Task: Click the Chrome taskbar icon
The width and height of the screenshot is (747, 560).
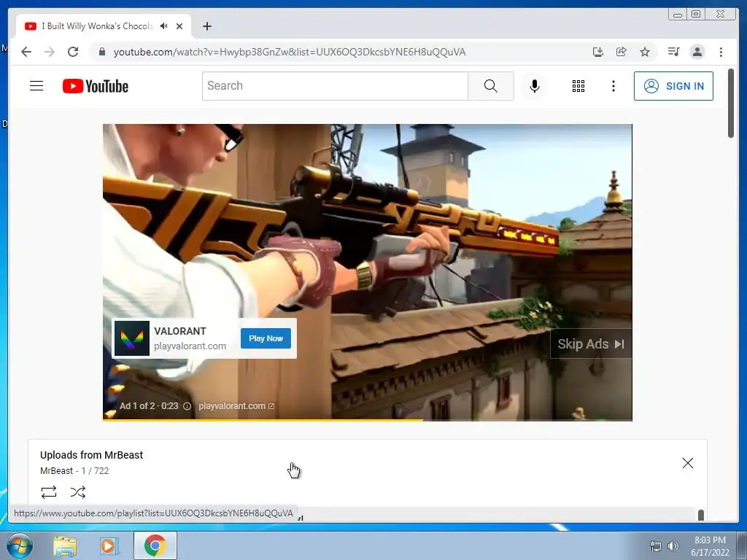Action: [x=155, y=545]
